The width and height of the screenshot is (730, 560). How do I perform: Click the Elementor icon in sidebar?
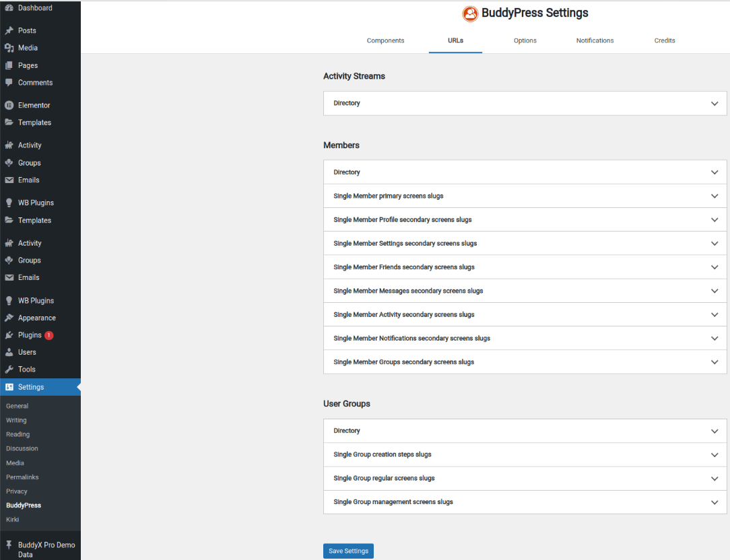[x=9, y=106]
